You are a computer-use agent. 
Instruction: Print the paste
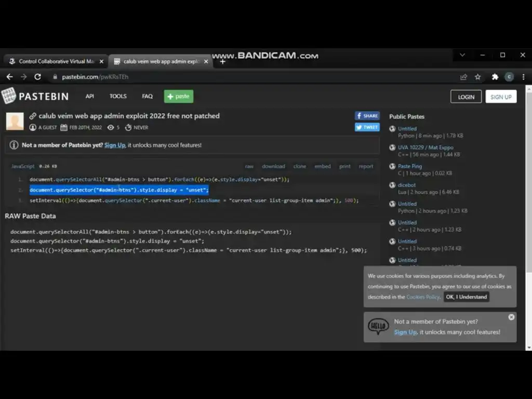345,166
